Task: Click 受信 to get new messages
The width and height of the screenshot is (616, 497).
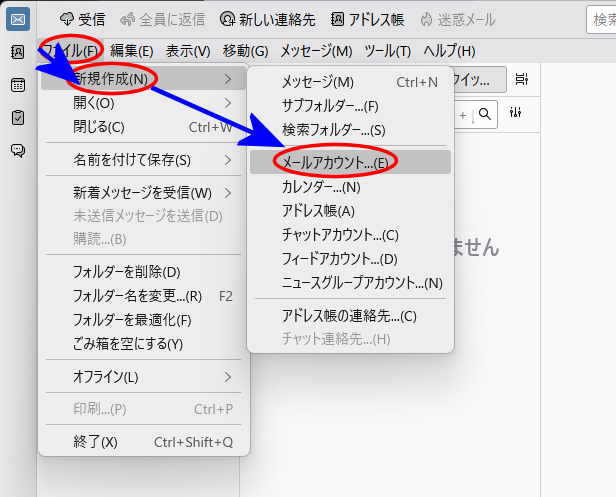Action: 82,19
